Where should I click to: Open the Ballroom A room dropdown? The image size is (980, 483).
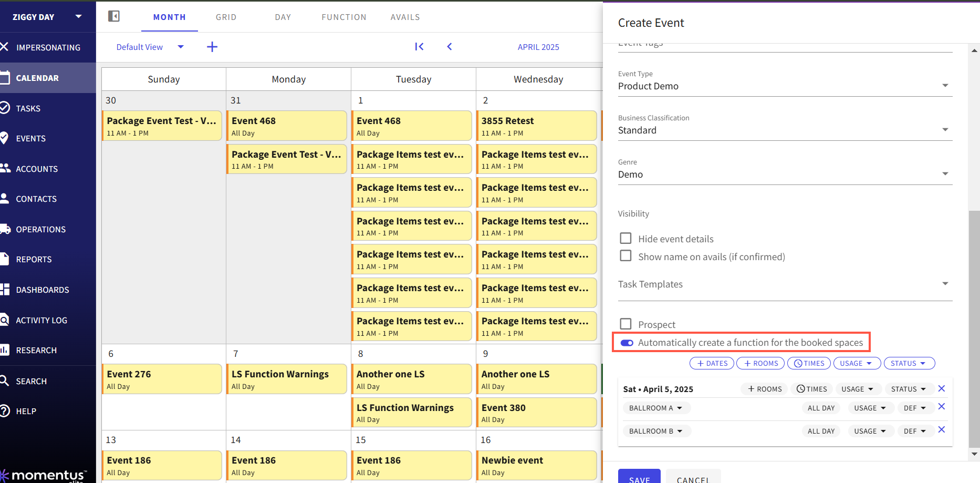click(x=656, y=408)
